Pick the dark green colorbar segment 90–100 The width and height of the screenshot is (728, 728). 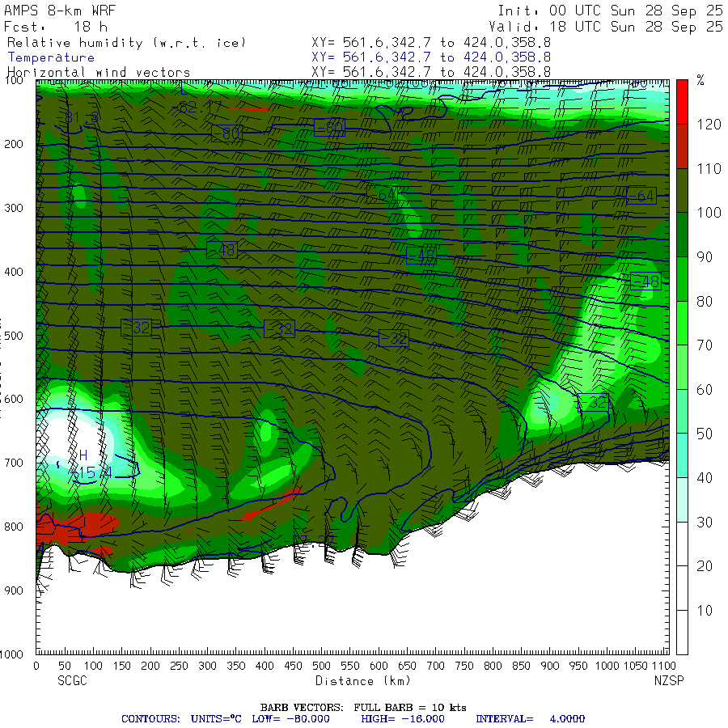pyautogui.click(x=682, y=235)
